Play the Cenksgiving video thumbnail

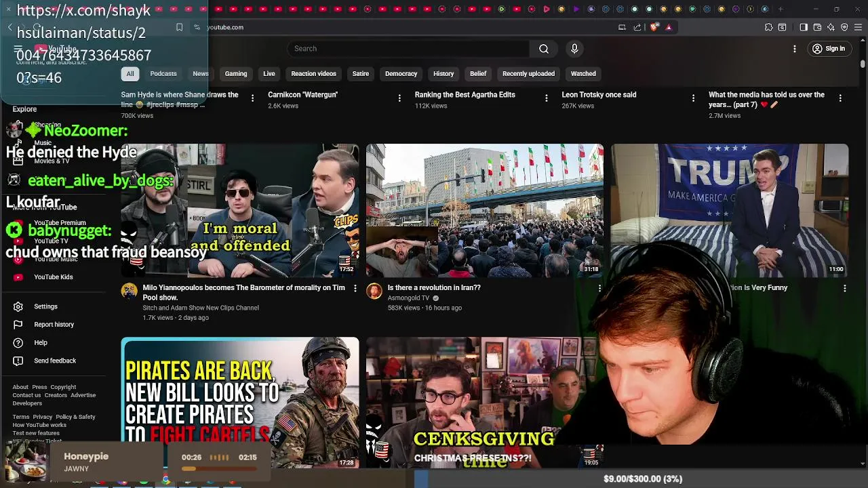click(x=485, y=403)
